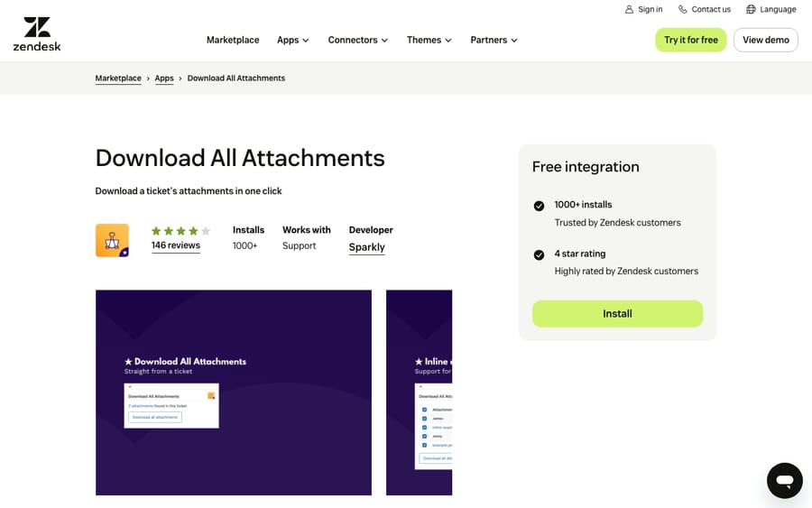Click the Contact us phone icon
The height and width of the screenshot is (508, 812).
[x=683, y=9]
